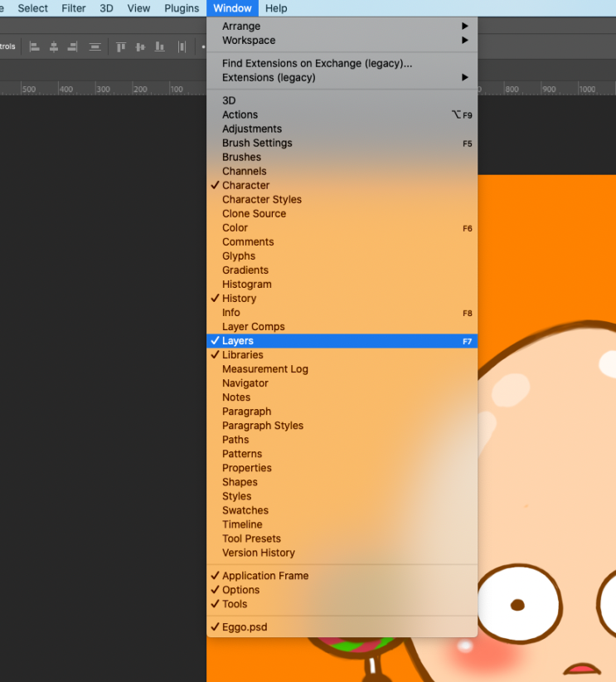Open the Paths panel
The height and width of the screenshot is (682, 616).
point(342,440)
